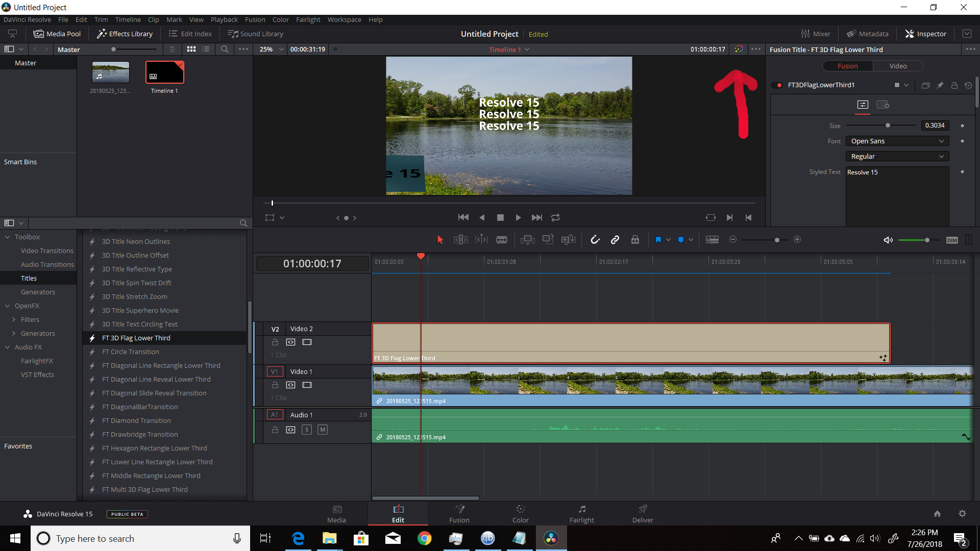Toggle position lock icon in toolbar
Screen dimensions: 980x551
(x=635, y=240)
